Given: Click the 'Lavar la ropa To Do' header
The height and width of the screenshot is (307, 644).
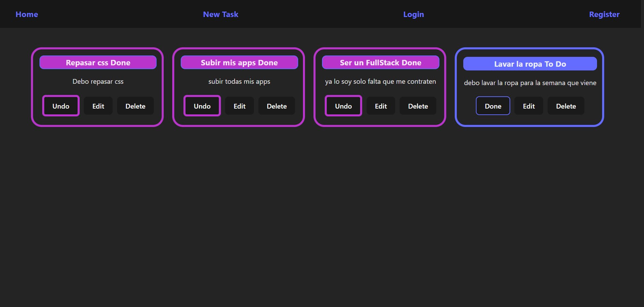Looking at the screenshot, I should point(530,64).
